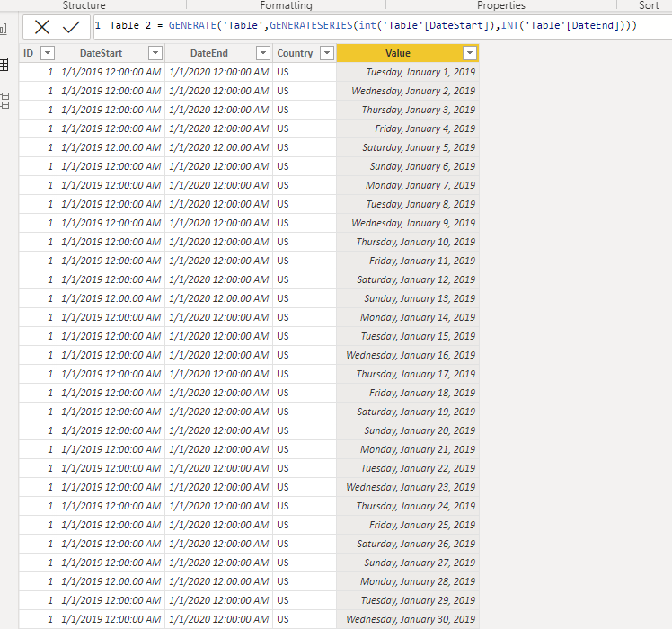This screenshot has width=672, height=629.
Task: Click cell 'Tuesday, January 8, 2019'
Action: pos(408,204)
